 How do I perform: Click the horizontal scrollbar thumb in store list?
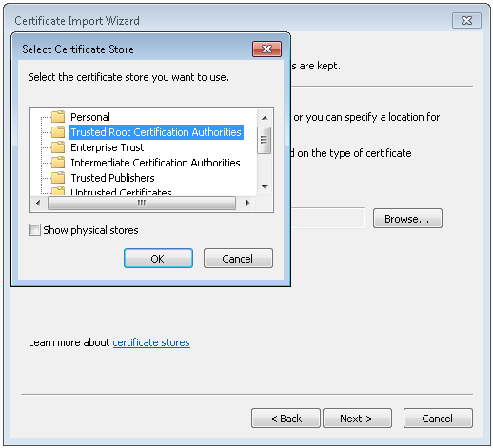click(142, 203)
